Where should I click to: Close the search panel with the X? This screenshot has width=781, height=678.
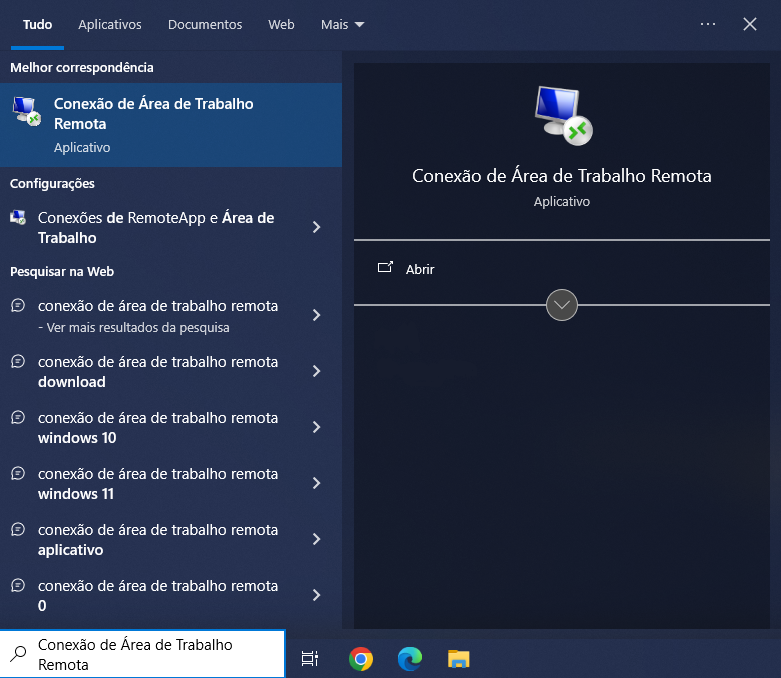(750, 24)
